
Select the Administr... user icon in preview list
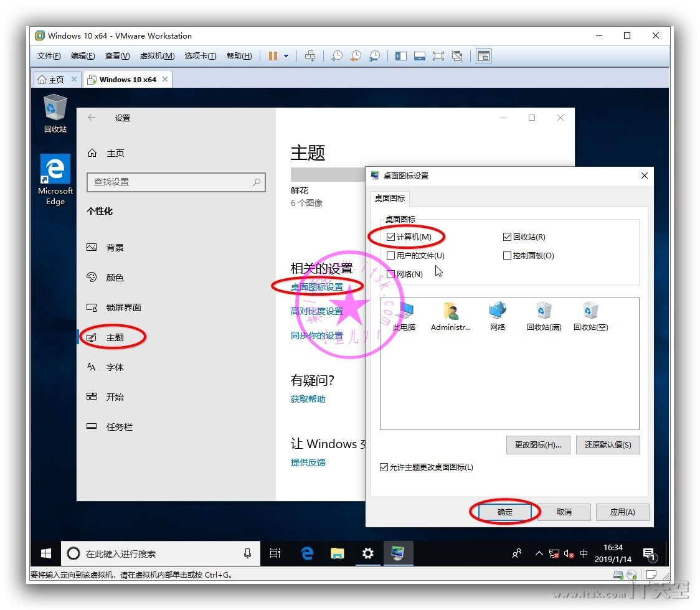pos(451,317)
